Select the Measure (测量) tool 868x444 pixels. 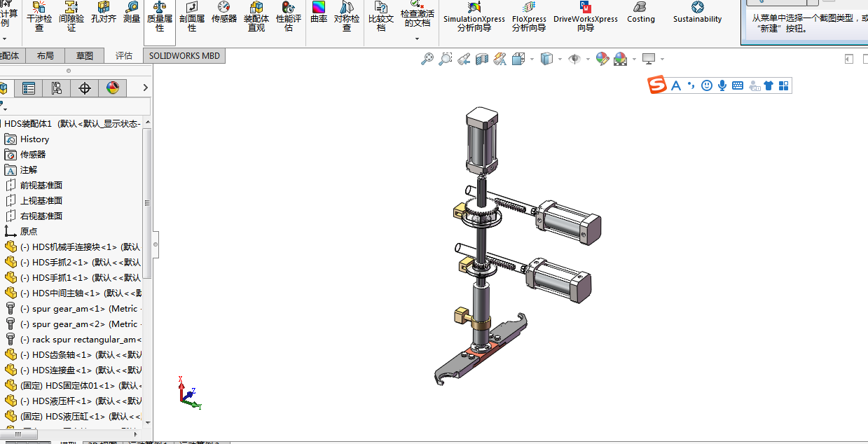132,13
